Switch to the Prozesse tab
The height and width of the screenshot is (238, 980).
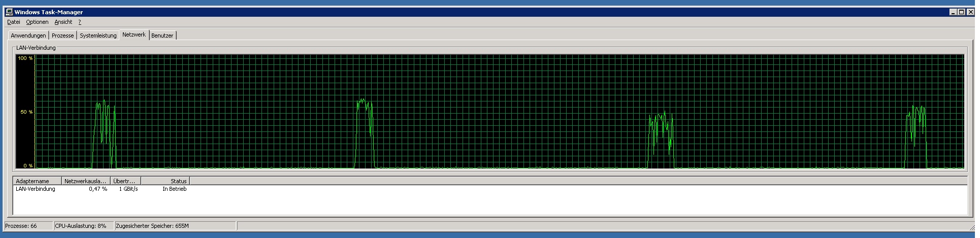(62, 36)
